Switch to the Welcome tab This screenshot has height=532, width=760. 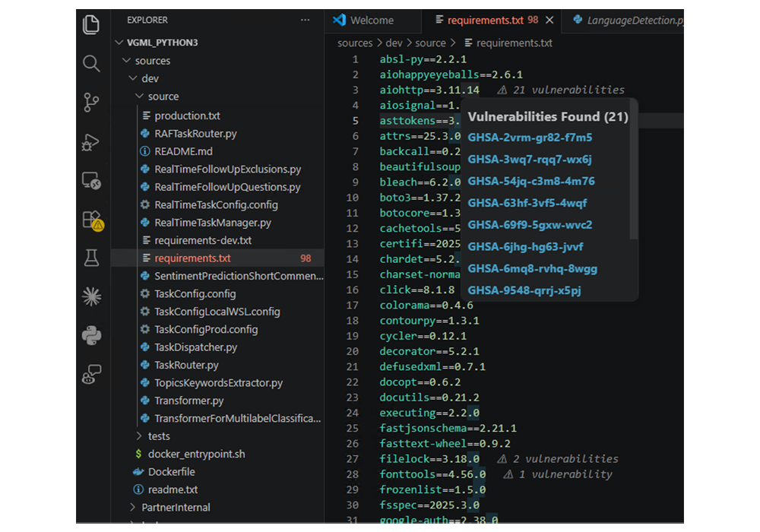[372, 21]
